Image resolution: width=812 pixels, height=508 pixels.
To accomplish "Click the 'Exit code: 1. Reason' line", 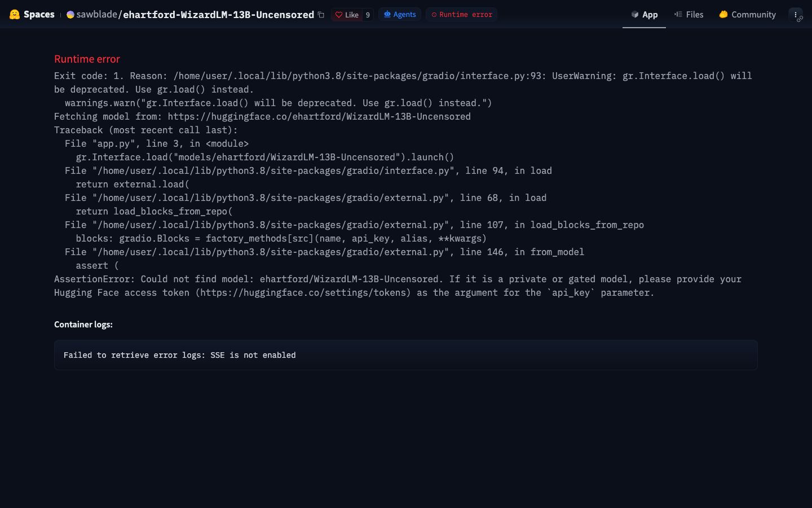I will click(403, 76).
